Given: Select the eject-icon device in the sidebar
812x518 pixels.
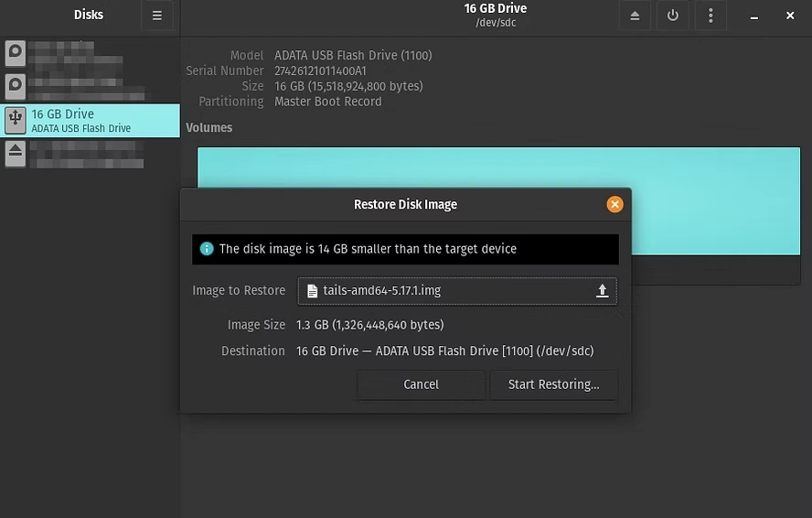Looking at the screenshot, I should (x=91, y=155).
